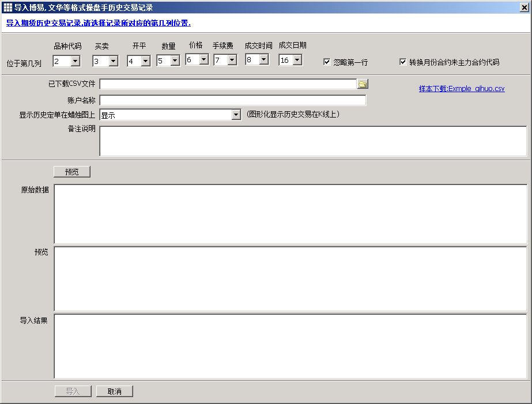Expand the 开平 column dropdown
Screen dimensions: 532x404
click(x=145, y=61)
